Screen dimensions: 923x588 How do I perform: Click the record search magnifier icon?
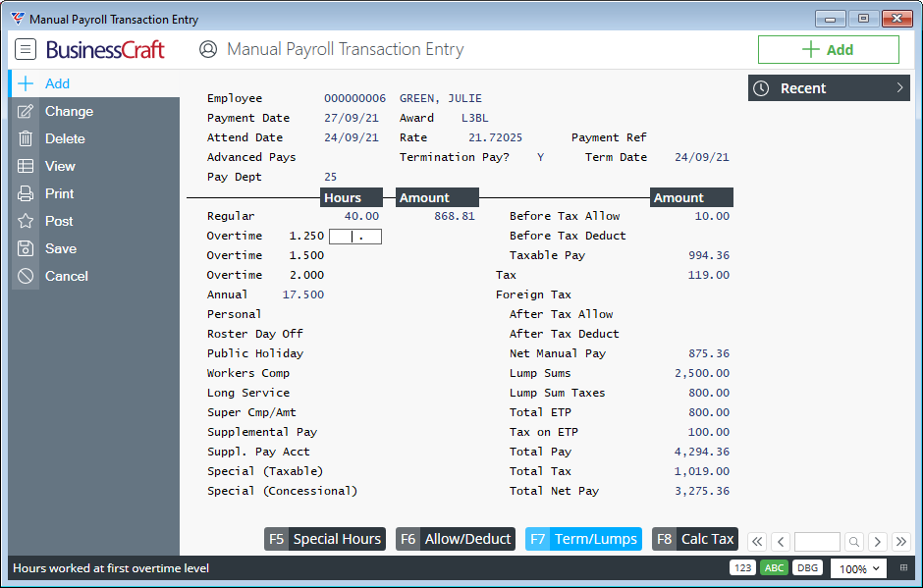[854, 542]
